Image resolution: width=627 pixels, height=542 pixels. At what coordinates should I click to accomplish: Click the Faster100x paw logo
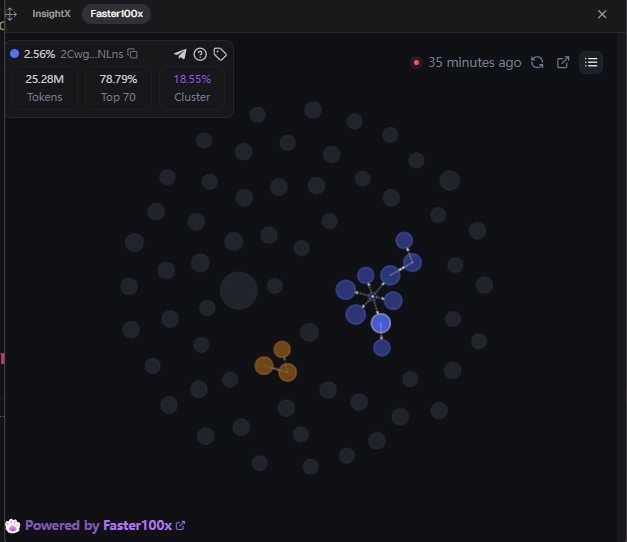(12, 526)
